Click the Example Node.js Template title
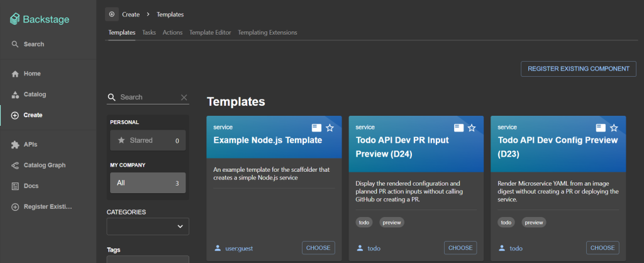This screenshot has height=263, width=644. pyautogui.click(x=268, y=140)
